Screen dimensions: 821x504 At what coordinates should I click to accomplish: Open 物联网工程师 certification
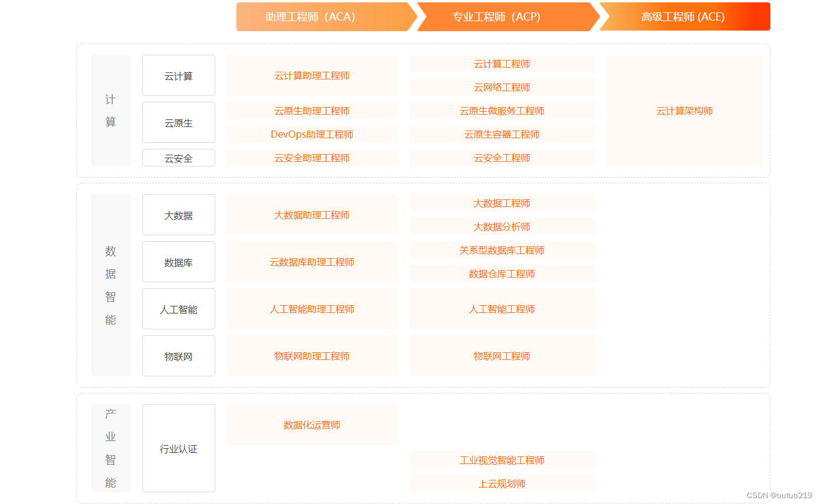pyautogui.click(x=502, y=356)
